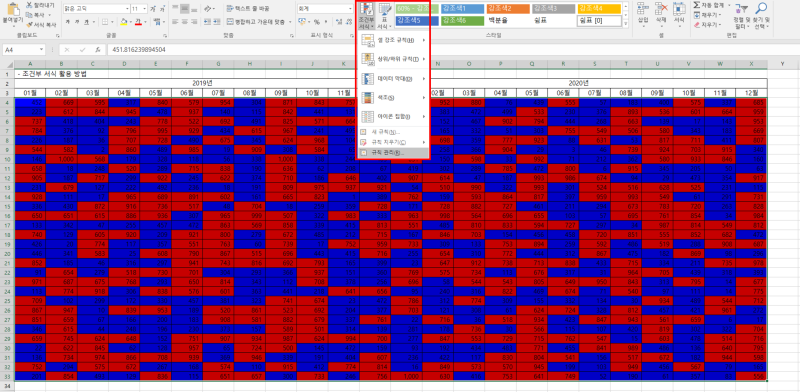Open the 색조 color scales submenu

[393, 97]
